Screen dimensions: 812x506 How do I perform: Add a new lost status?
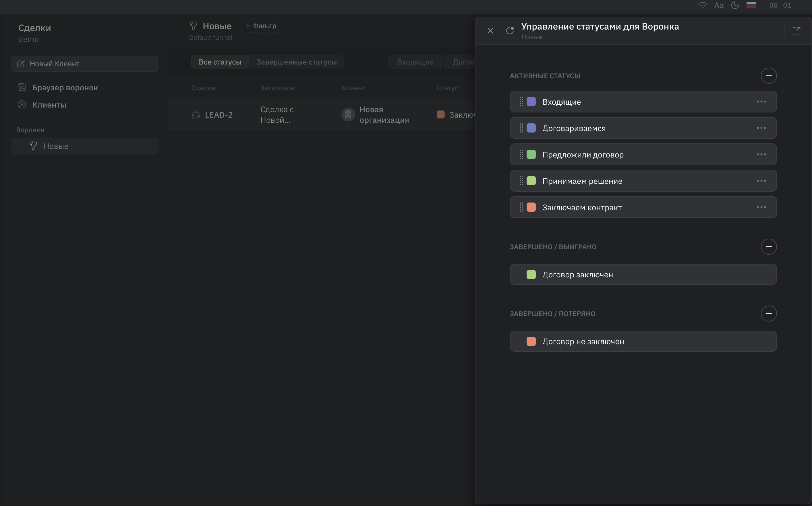pos(768,314)
